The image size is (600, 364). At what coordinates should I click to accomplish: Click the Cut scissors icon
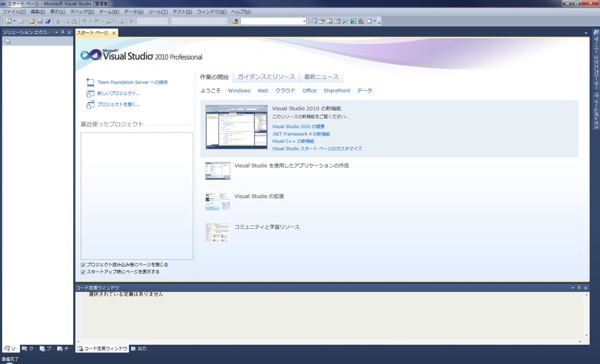(x=58, y=21)
